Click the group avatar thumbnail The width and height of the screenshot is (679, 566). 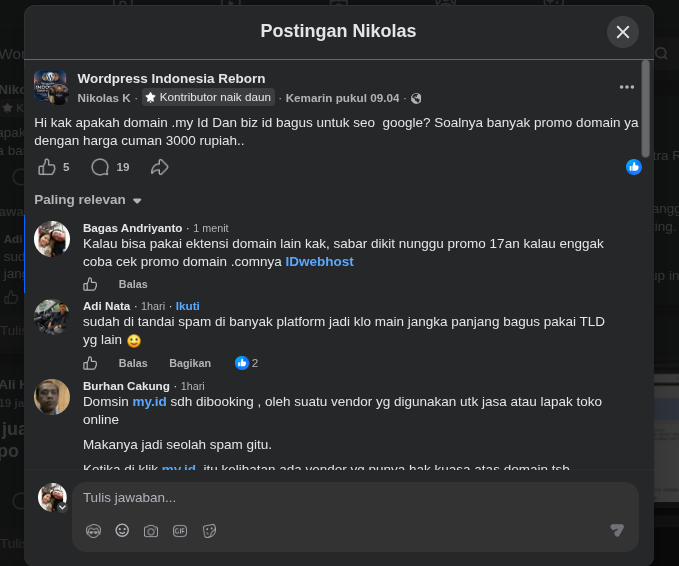point(51,87)
